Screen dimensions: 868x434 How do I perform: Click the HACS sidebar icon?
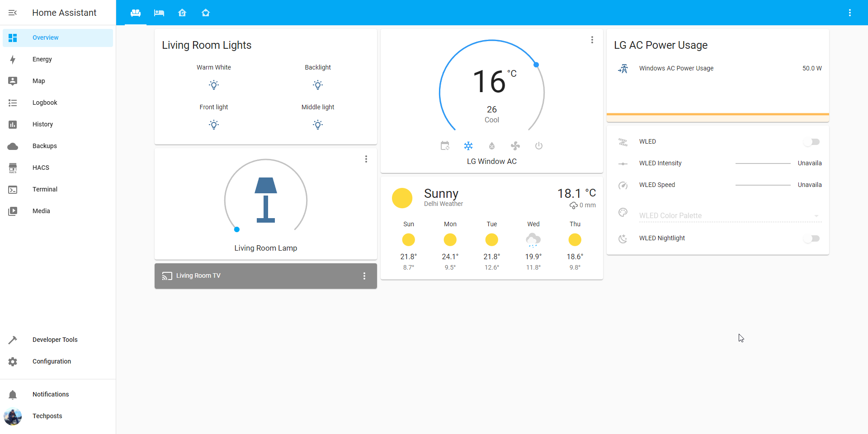coord(13,168)
